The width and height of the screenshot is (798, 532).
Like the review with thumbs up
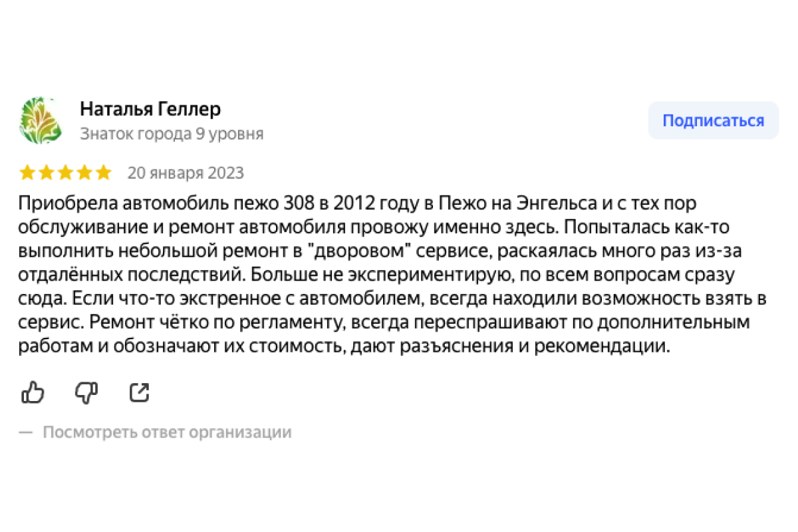click(x=33, y=393)
